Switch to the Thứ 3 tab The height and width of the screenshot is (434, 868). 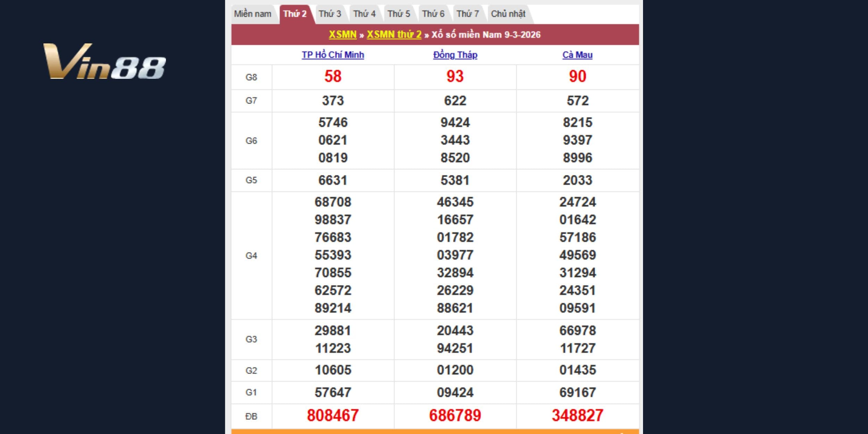(330, 14)
